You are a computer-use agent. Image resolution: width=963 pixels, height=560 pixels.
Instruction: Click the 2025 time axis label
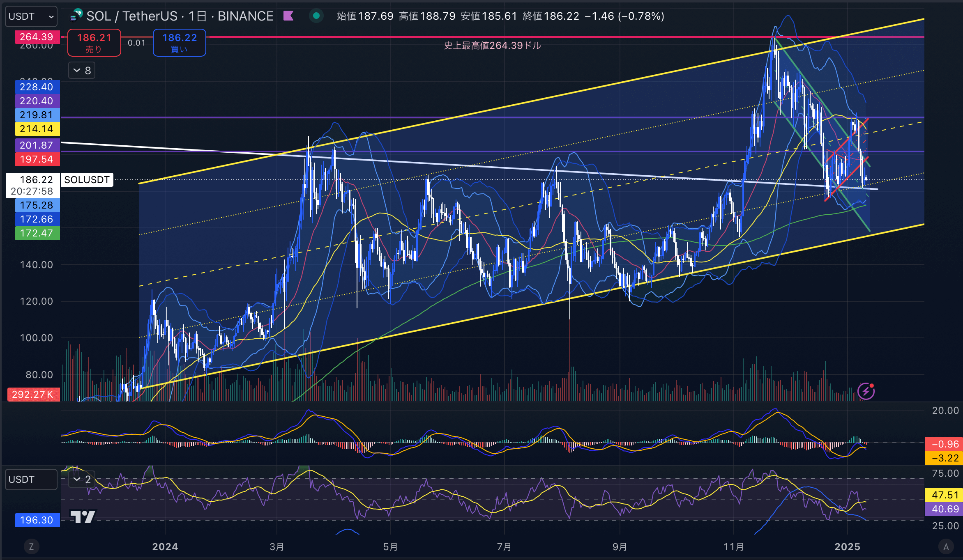point(848,547)
